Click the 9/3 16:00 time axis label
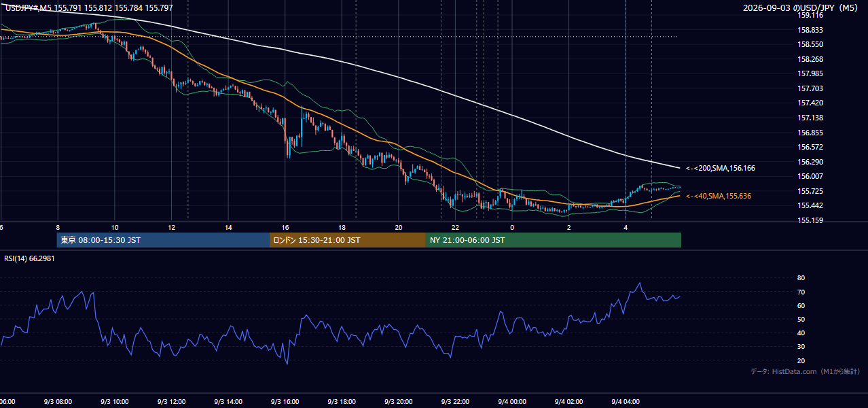 pyautogui.click(x=285, y=401)
